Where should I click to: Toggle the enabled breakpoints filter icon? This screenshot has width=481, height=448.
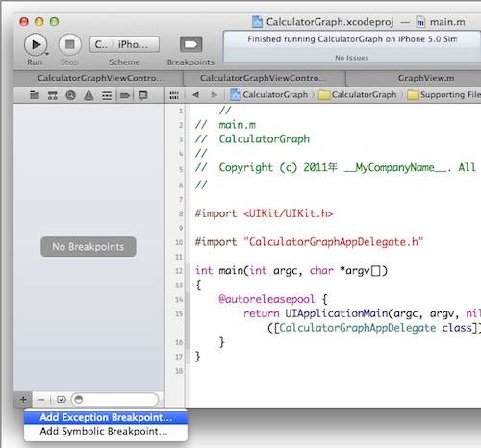coord(61,400)
